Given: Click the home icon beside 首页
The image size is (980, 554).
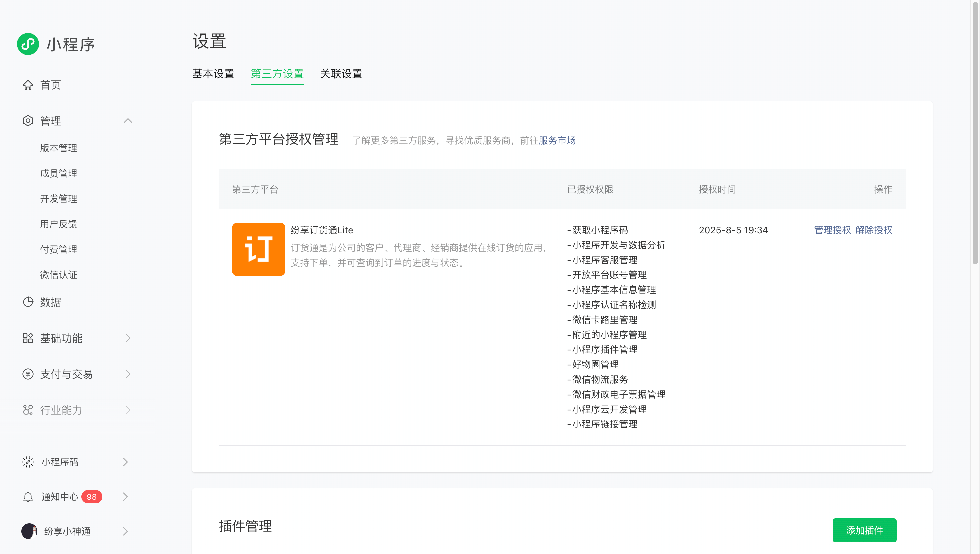Looking at the screenshot, I should click(28, 85).
